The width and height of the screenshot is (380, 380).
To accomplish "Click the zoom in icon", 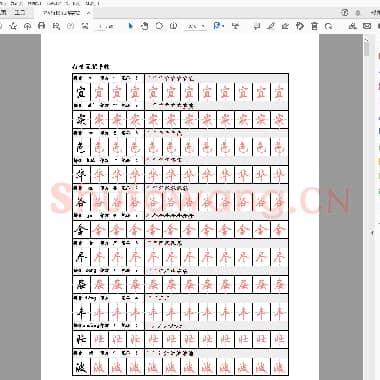I will point(174,26).
